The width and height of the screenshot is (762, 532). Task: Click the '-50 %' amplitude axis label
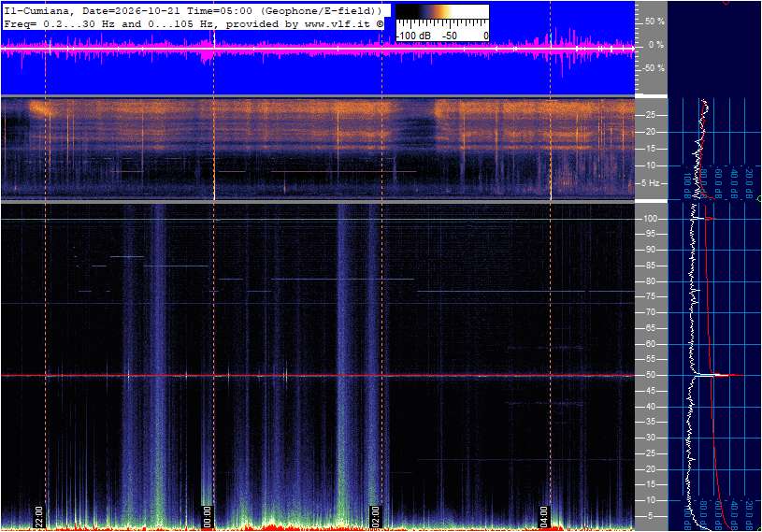pyautogui.click(x=654, y=68)
